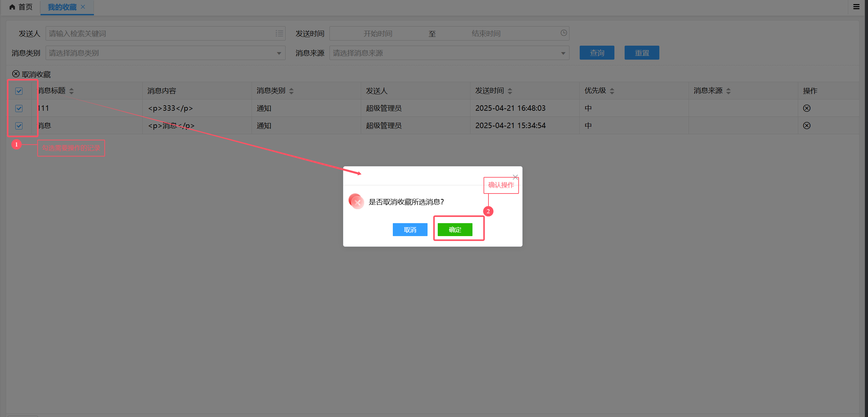Click the clock icon in 发送时间 field
The image size is (868, 417).
(564, 33)
